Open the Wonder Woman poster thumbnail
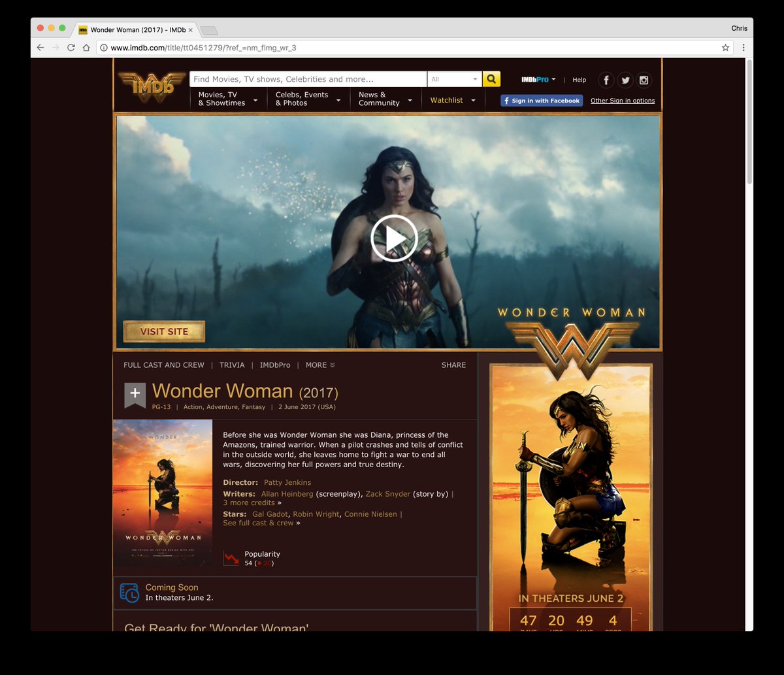 (x=163, y=493)
